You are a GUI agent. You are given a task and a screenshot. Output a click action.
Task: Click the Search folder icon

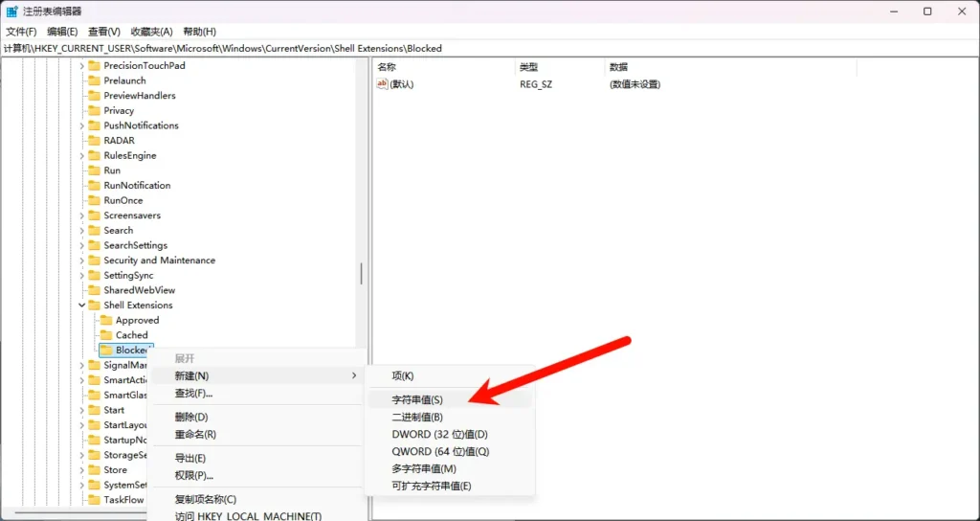click(x=94, y=231)
